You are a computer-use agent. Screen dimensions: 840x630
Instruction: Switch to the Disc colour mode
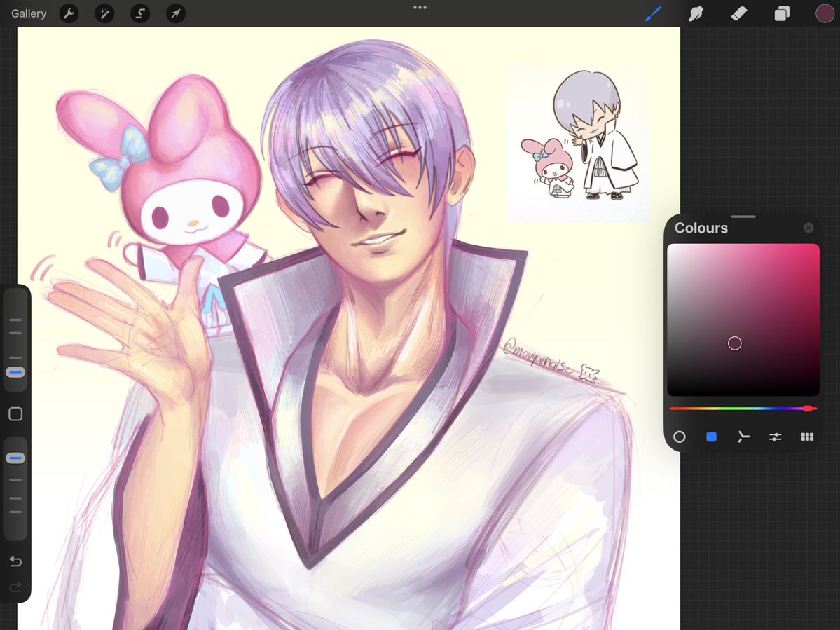[x=680, y=437]
